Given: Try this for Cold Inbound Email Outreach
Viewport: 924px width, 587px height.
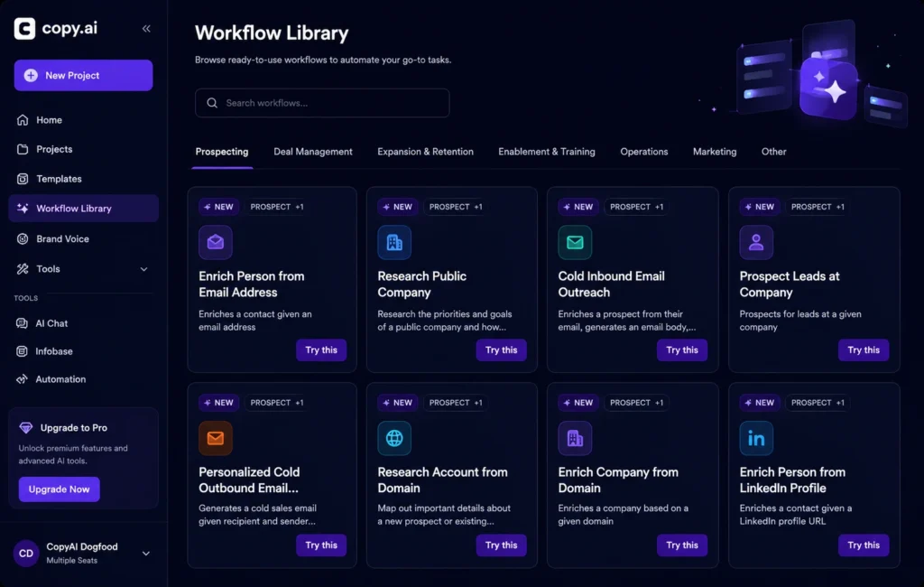Looking at the screenshot, I should (x=682, y=349).
